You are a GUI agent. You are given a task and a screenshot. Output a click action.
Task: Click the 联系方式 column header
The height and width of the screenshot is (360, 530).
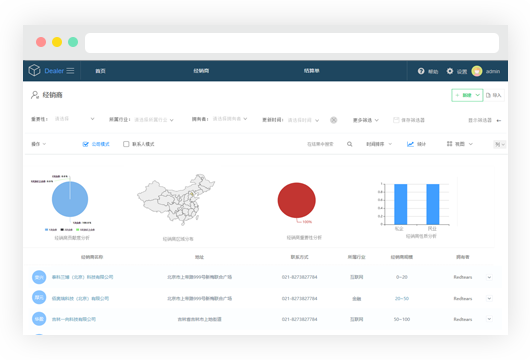[299, 257]
